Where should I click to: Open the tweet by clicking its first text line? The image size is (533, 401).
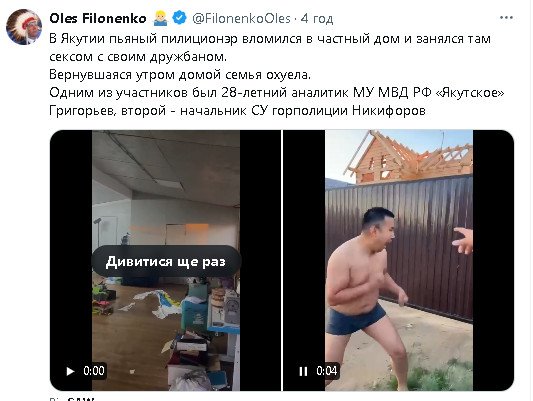click(x=270, y=39)
